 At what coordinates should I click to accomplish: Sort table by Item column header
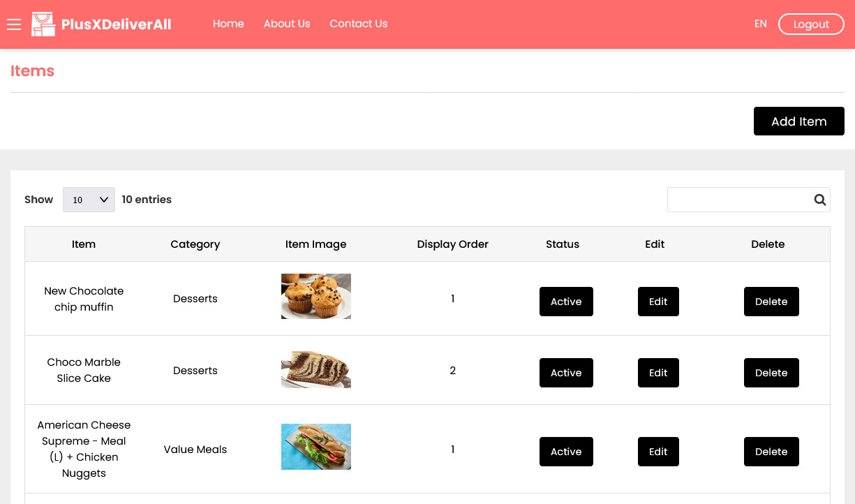point(84,244)
